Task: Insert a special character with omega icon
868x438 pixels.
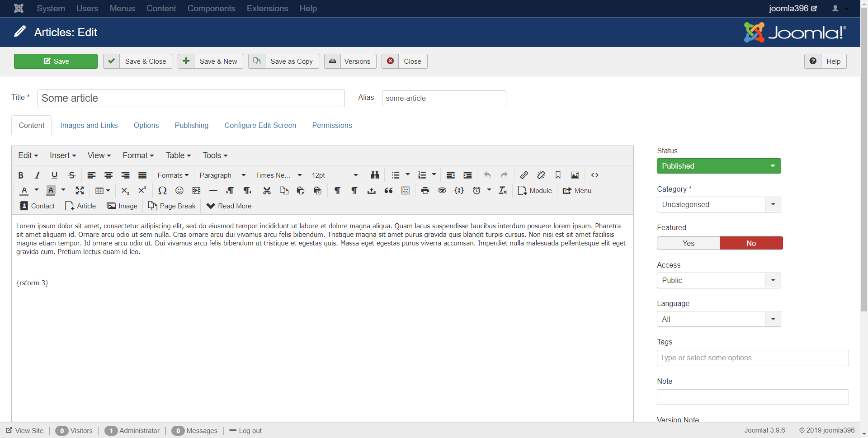Action: coord(162,191)
